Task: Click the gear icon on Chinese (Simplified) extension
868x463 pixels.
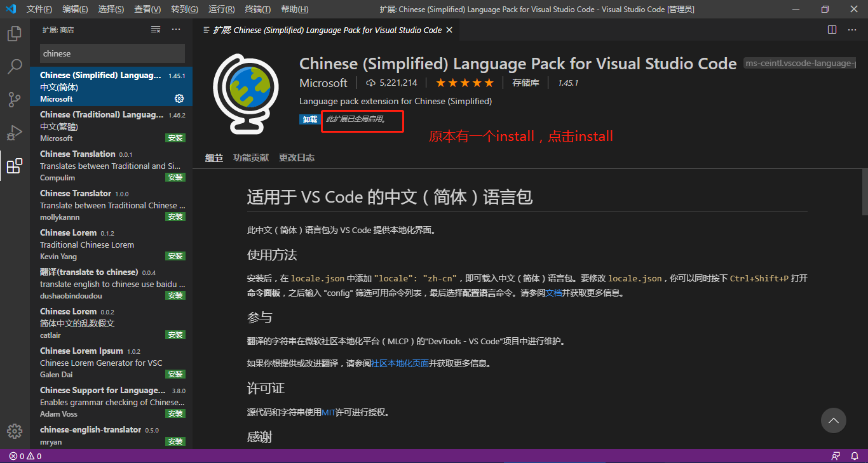Action: [179, 98]
